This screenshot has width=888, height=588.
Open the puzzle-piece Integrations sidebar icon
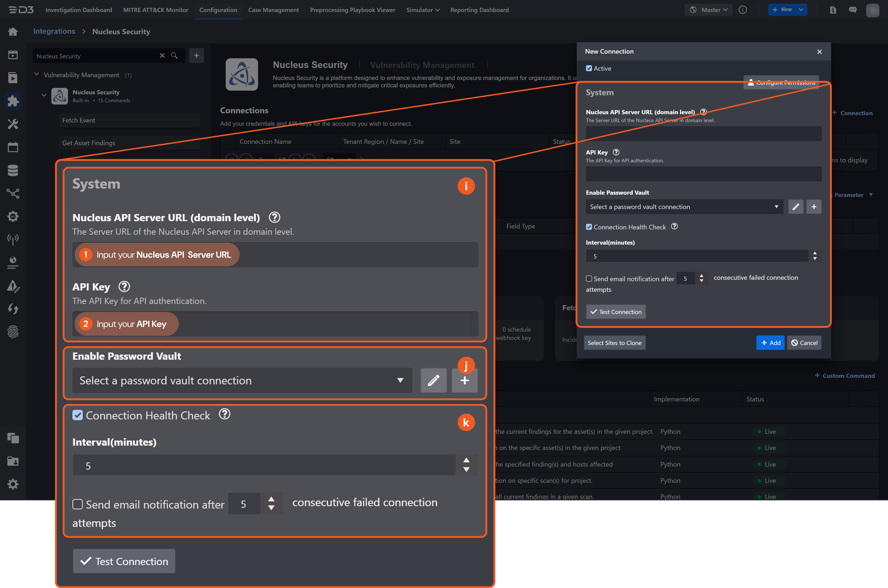click(x=13, y=101)
